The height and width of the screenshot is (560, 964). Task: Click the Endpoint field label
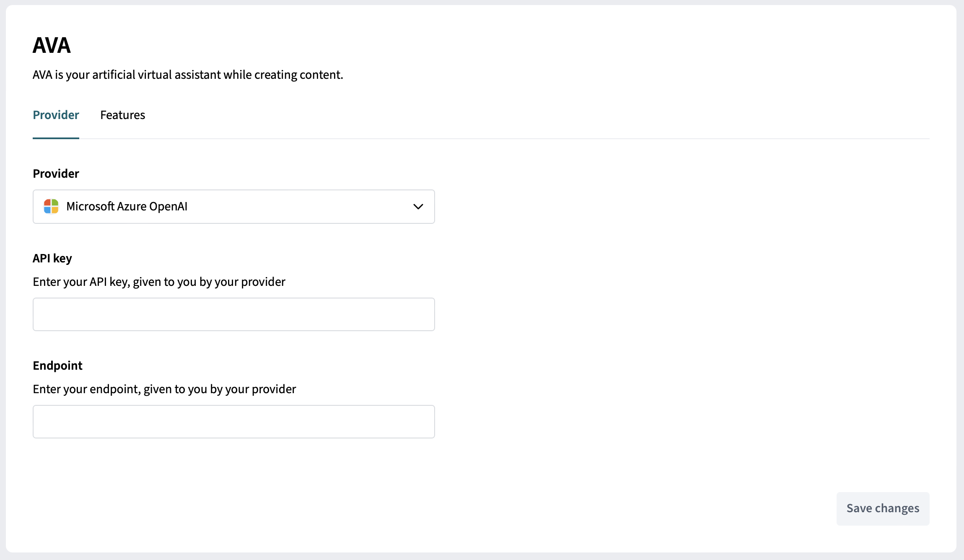point(57,366)
